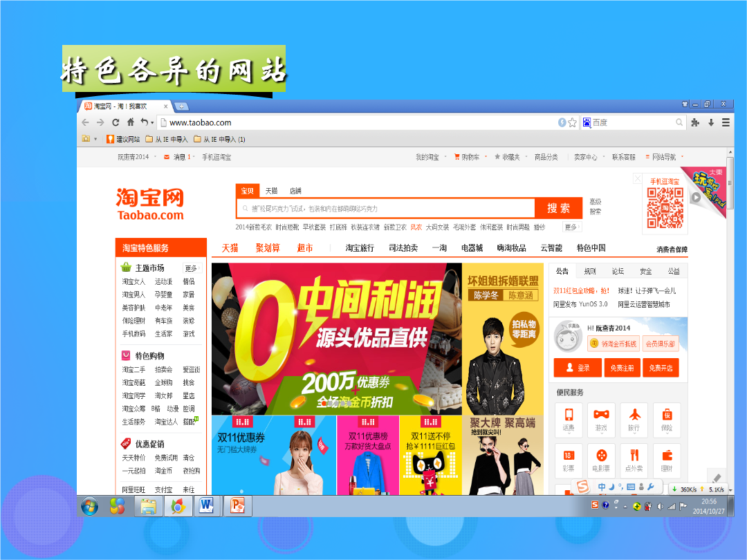
Task: Open the extensions puzzle icon
Action: pyautogui.click(x=695, y=122)
